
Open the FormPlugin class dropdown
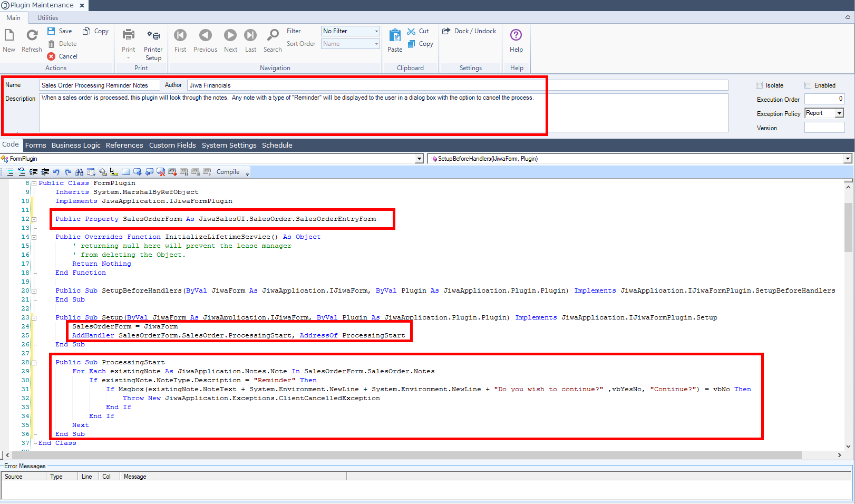point(419,159)
